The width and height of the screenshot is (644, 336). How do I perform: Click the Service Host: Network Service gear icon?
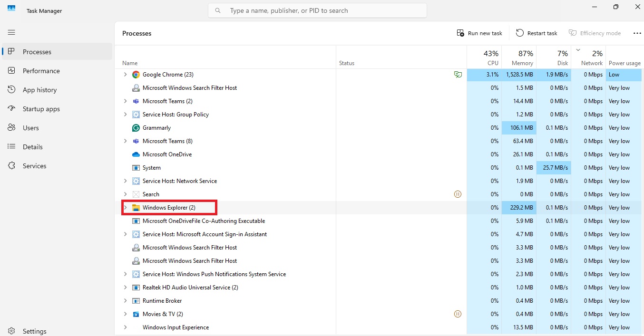point(136,181)
